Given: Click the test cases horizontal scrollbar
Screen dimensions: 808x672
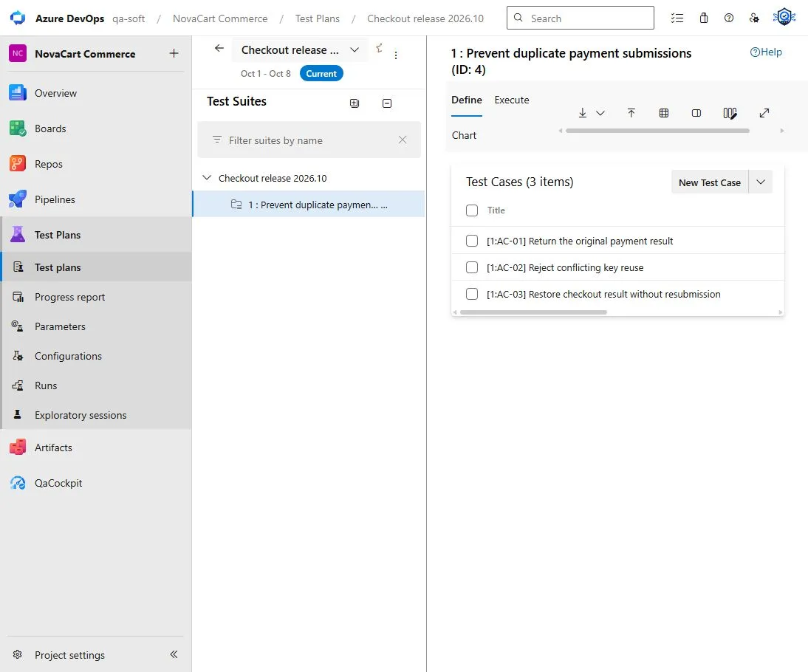Looking at the screenshot, I should [x=533, y=312].
